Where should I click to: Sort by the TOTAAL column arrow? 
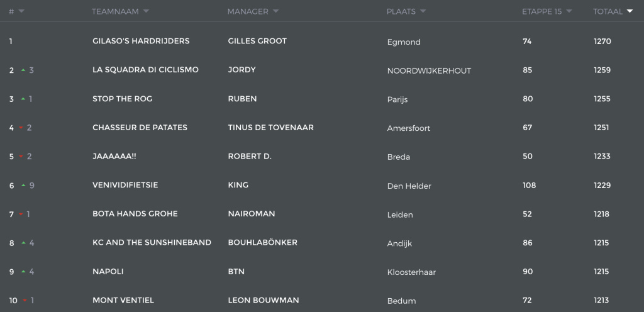[x=629, y=11]
